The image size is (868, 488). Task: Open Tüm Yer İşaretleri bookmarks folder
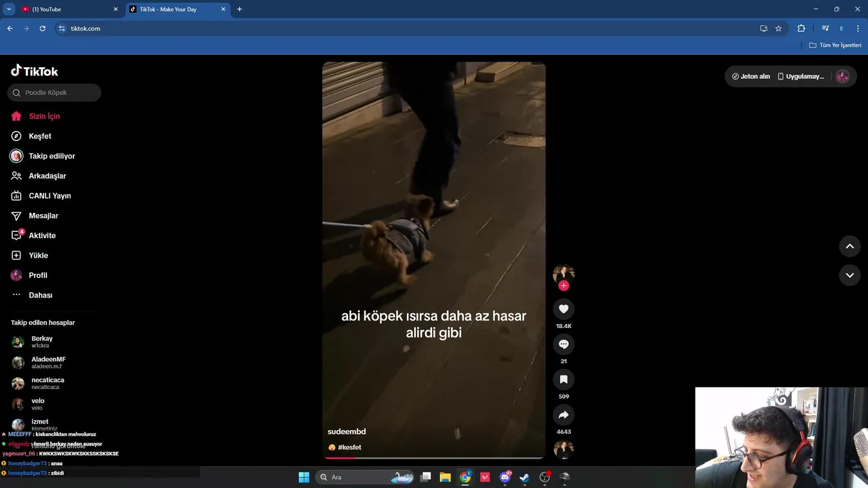(x=835, y=45)
